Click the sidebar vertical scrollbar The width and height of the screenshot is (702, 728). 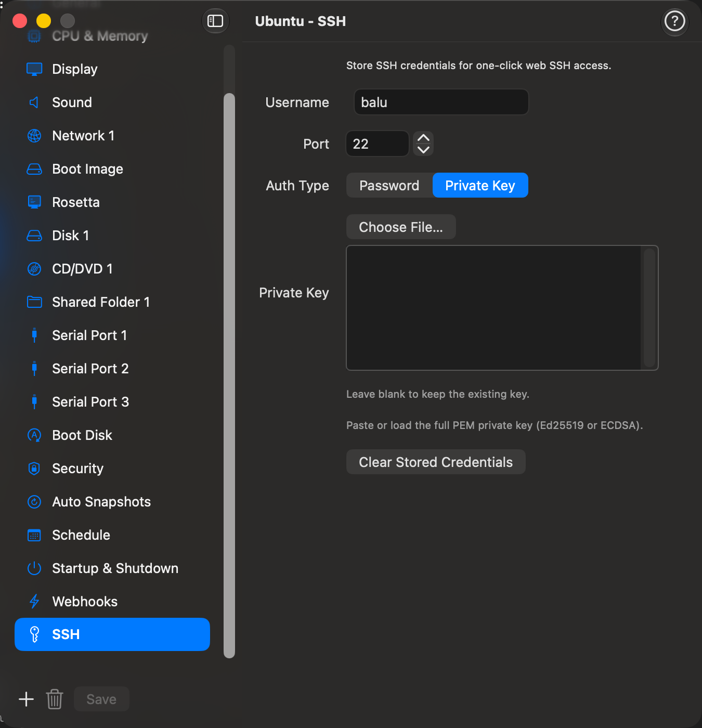(229, 375)
